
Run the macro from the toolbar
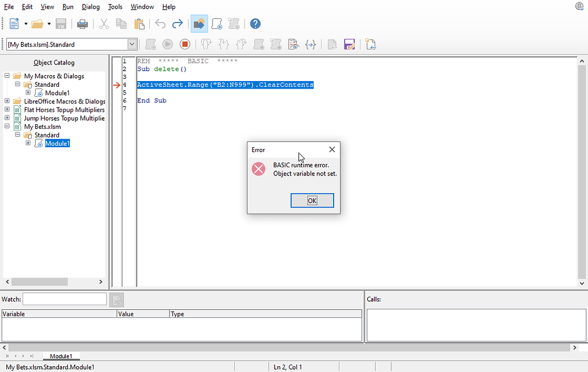(167, 44)
